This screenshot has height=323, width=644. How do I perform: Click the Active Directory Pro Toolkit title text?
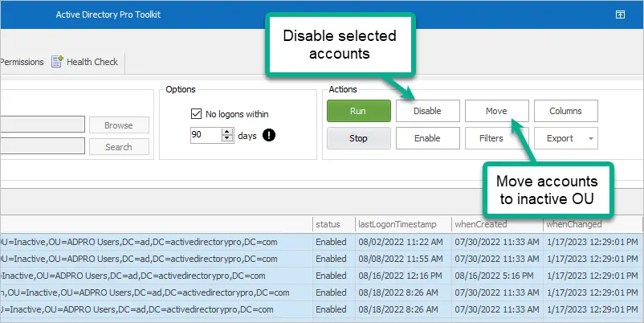(108, 14)
